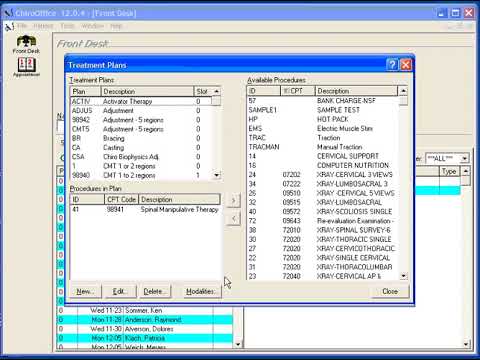Image resolution: width=480 pixels, height=360 pixels.
Task: Click scroll down arrow of Treatment Plans list
Action: pos(217,175)
